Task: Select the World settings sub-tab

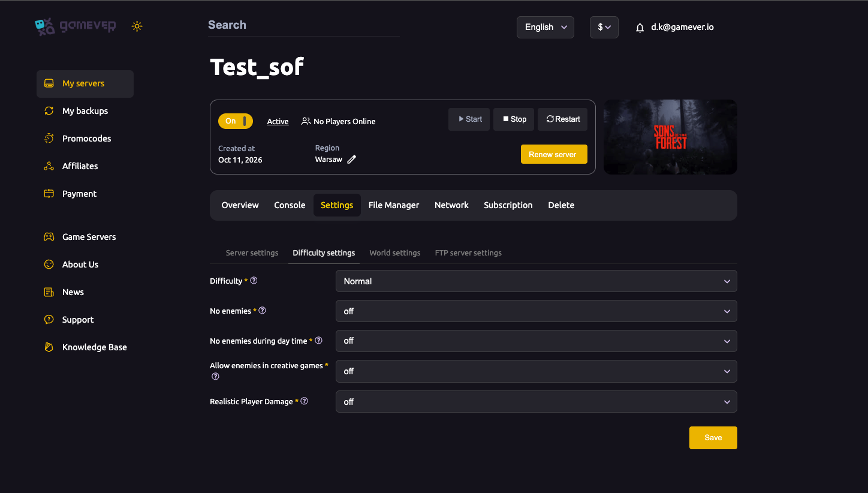Action: 395,253
